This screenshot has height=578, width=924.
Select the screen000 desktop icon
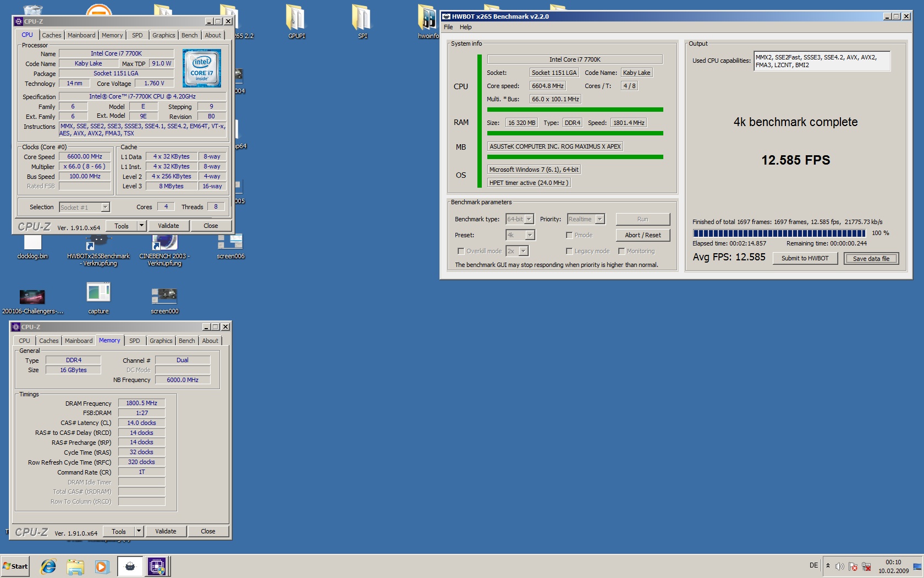[164, 300]
